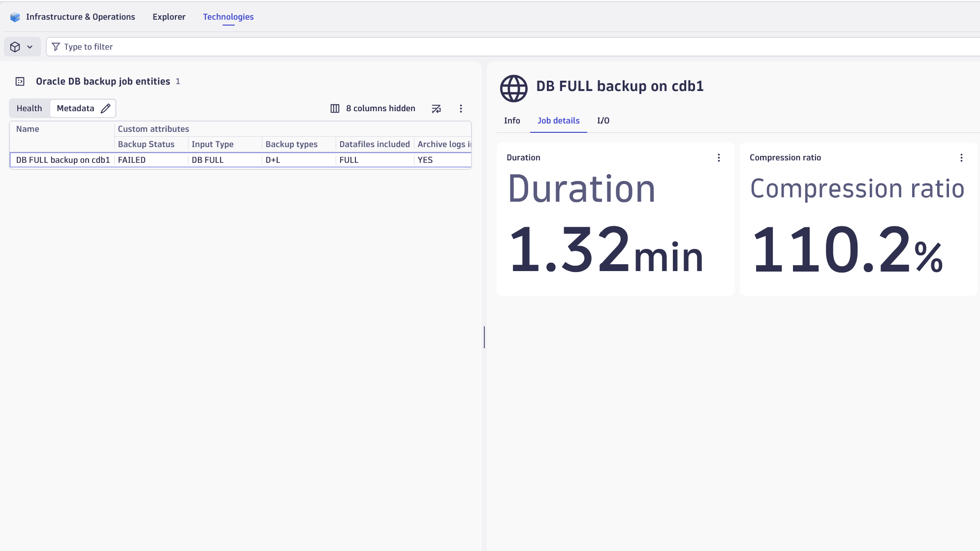Open the Duration tile options menu
Image resolution: width=980 pixels, height=551 pixels.
pyautogui.click(x=719, y=158)
